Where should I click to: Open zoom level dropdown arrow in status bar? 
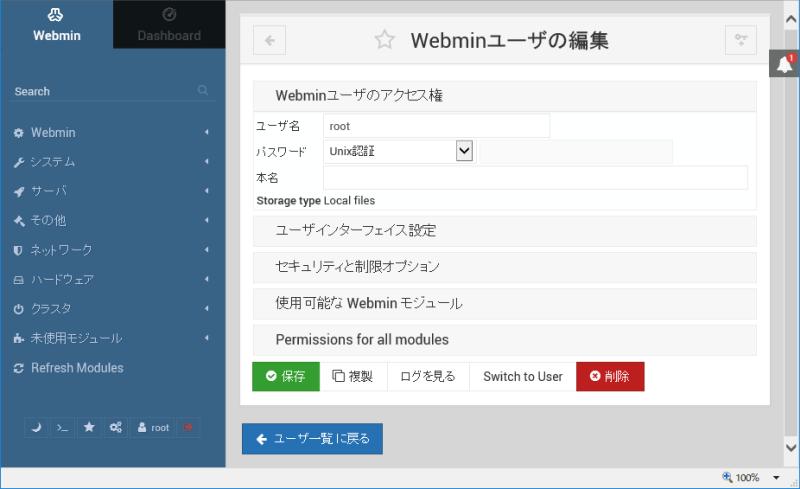click(776, 478)
